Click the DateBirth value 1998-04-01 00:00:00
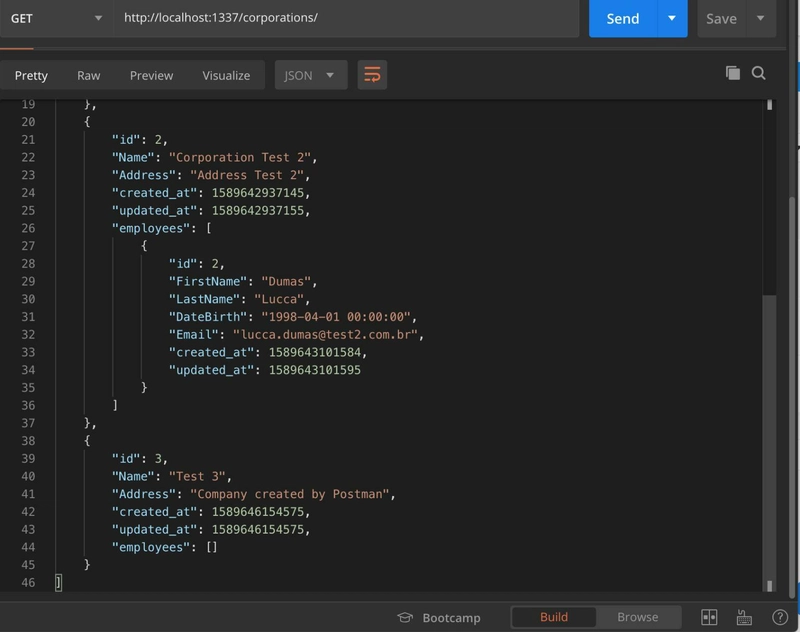The width and height of the screenshot is (800, 632). pos(336,317)
